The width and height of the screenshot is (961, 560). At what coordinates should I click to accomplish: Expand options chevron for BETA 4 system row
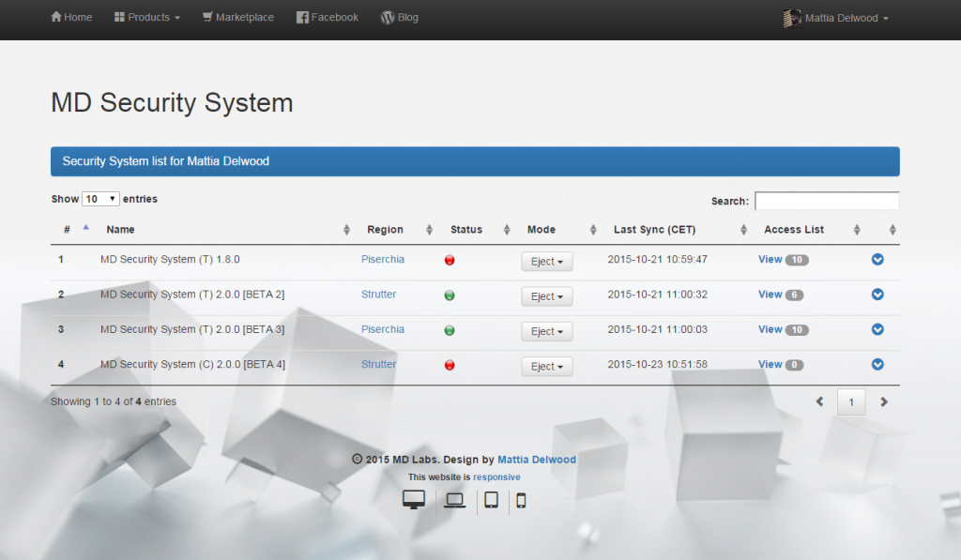coord(877,364)
